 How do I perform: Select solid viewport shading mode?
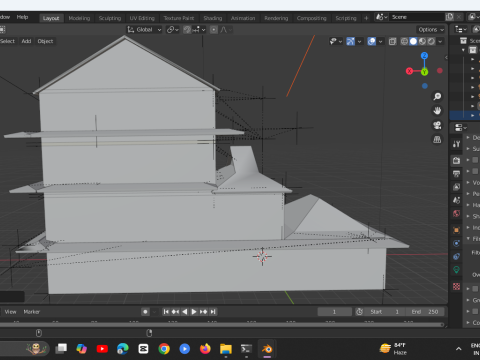pos(413,41)
